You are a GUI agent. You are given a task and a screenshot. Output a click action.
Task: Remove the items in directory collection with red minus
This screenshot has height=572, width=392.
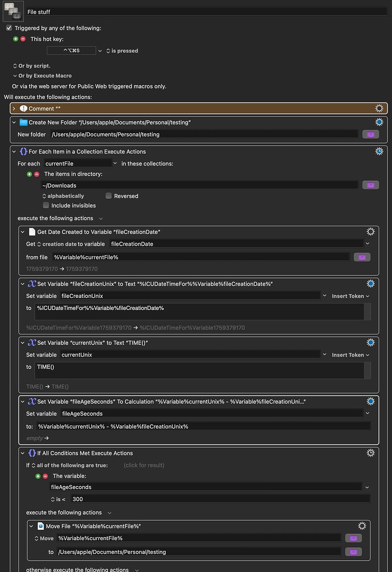click(x=36, y=174)
